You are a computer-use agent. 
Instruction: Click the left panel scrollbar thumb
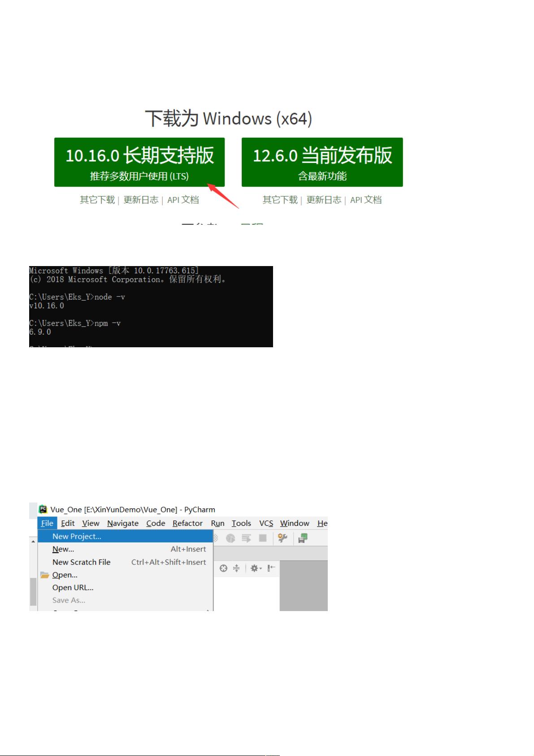click(33, 592)
